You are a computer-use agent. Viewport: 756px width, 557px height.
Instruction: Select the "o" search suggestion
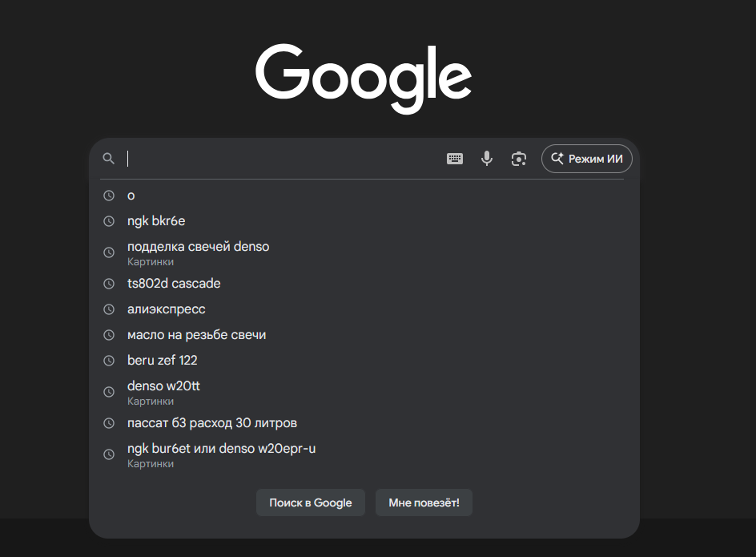[131, 196]
